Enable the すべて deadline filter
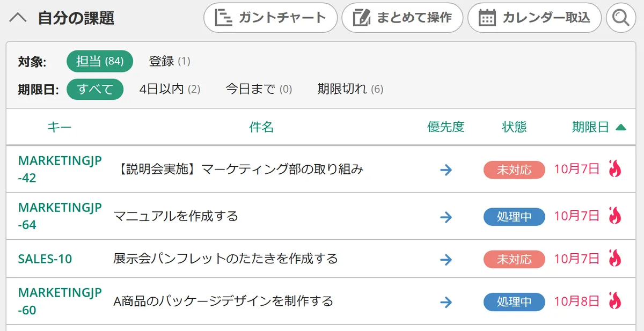 95,89
